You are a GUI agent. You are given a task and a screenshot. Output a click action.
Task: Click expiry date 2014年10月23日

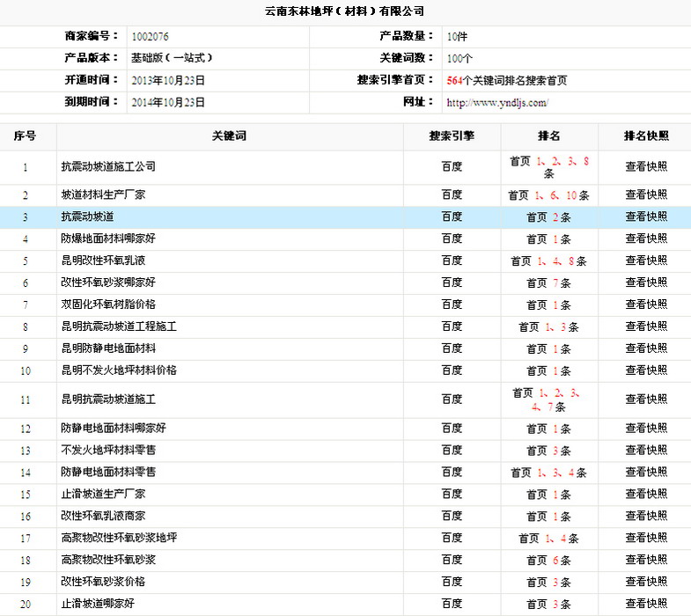pyautogui.click(x=168, y=103)
